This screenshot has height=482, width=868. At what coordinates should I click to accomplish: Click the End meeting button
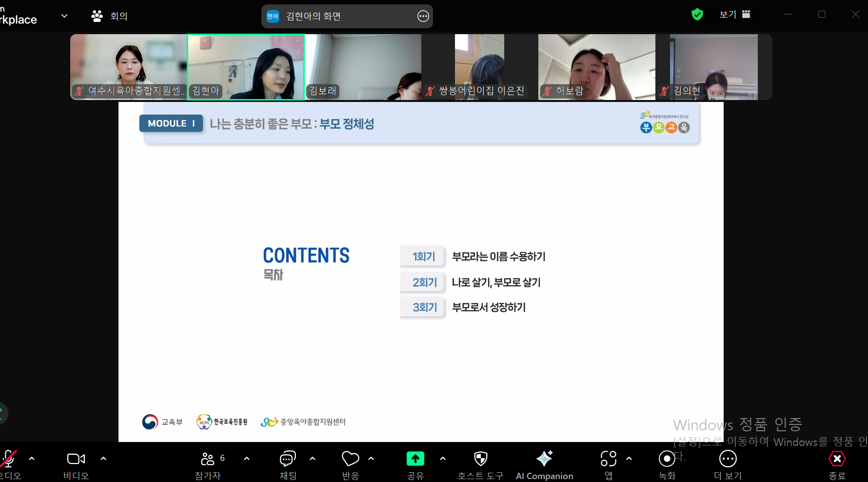coord(837,459)
